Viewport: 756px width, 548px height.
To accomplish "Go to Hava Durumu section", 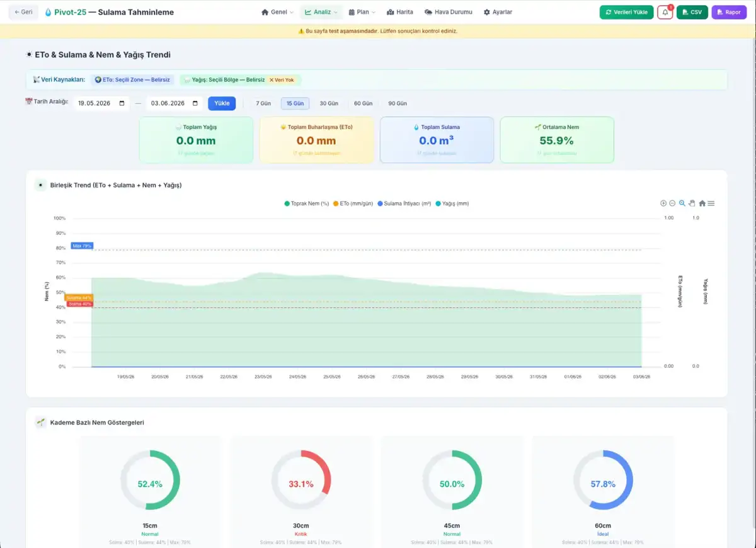I will point(449,12).
